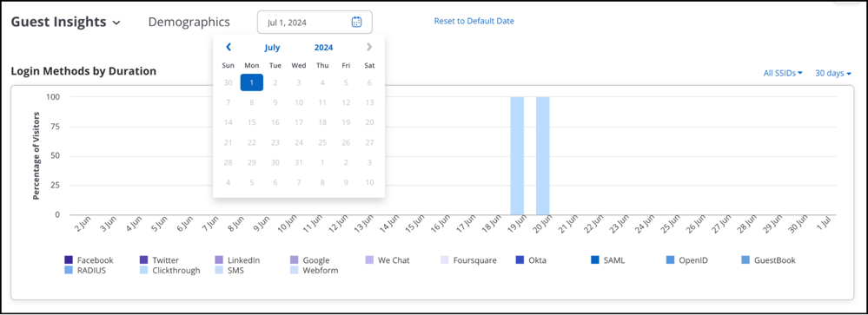Toggle Foursquare legend swatch
The width and height of the screenshot is (868, 315).
click(x=445, y=260)
